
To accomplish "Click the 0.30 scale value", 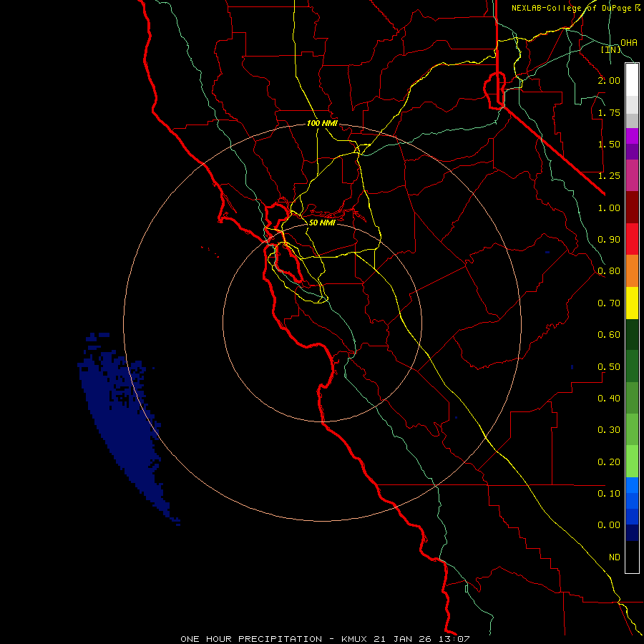I will pyautogui.click(x=609, y=430).
